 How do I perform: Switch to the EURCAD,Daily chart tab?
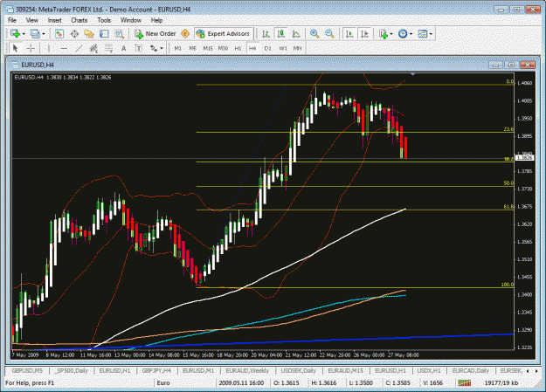click(471, 371)
